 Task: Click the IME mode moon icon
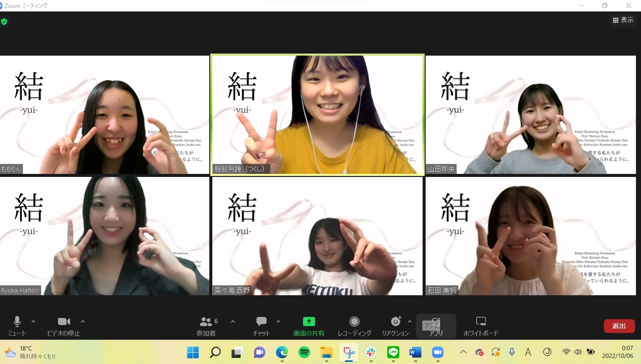[x=547, y=352]
